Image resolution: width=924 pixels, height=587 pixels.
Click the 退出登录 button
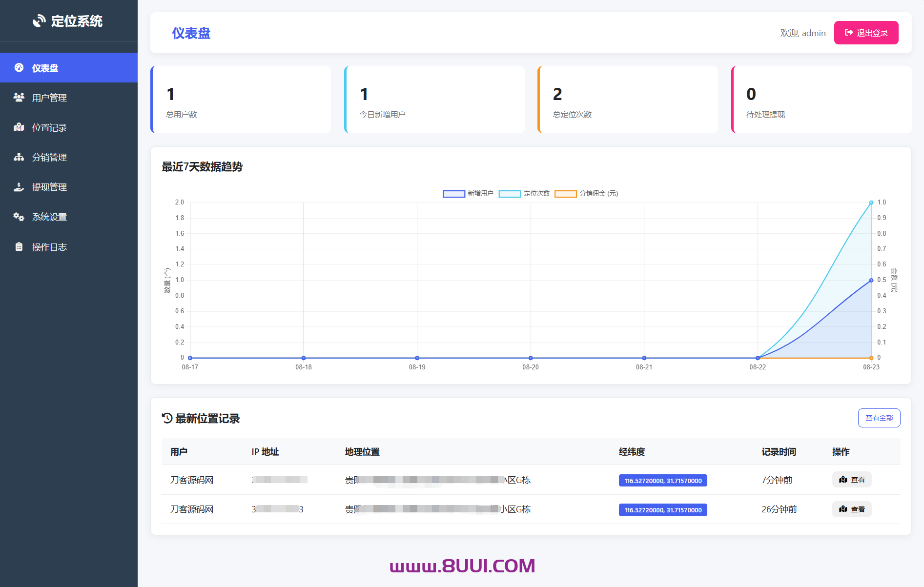pyautogui.click(x=866, y=33)
